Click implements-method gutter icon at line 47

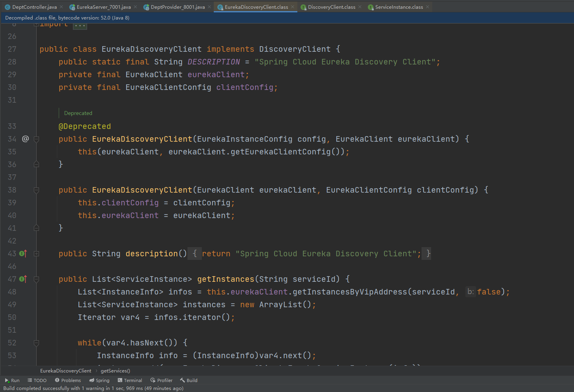coord(23,279)
